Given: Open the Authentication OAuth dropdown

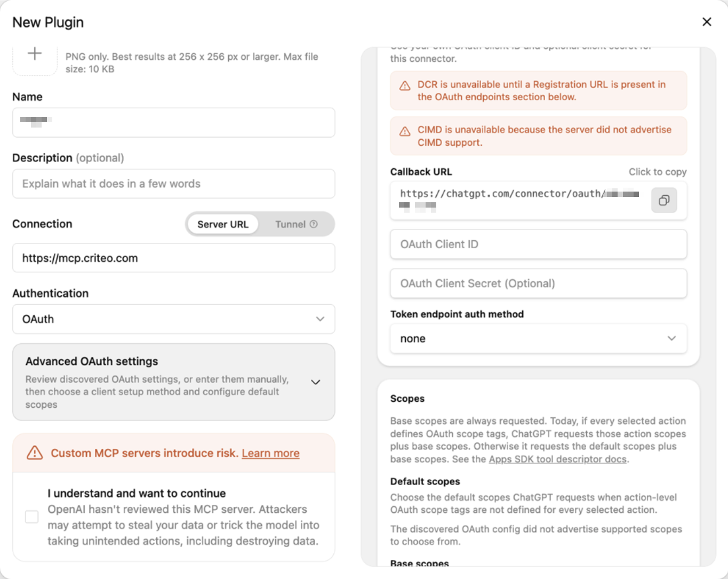Looking at the screenshot, I should click(x=174, y=319).
